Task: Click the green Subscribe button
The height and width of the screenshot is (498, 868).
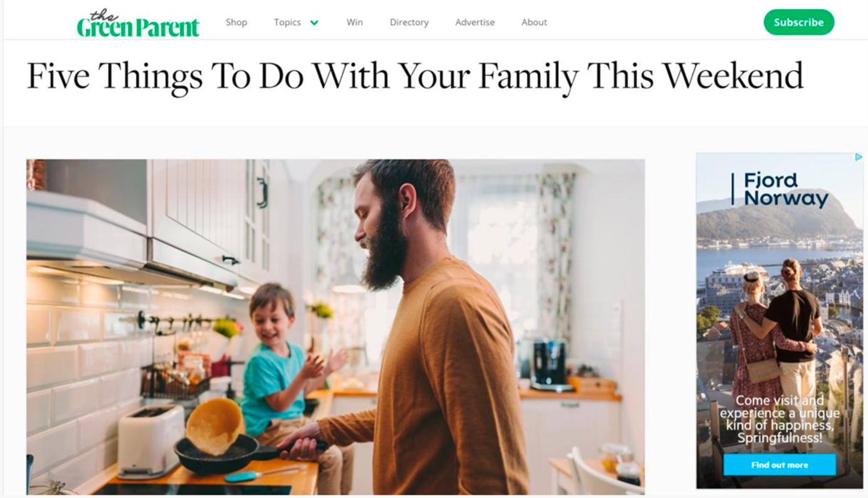Action: pos(798,22)
